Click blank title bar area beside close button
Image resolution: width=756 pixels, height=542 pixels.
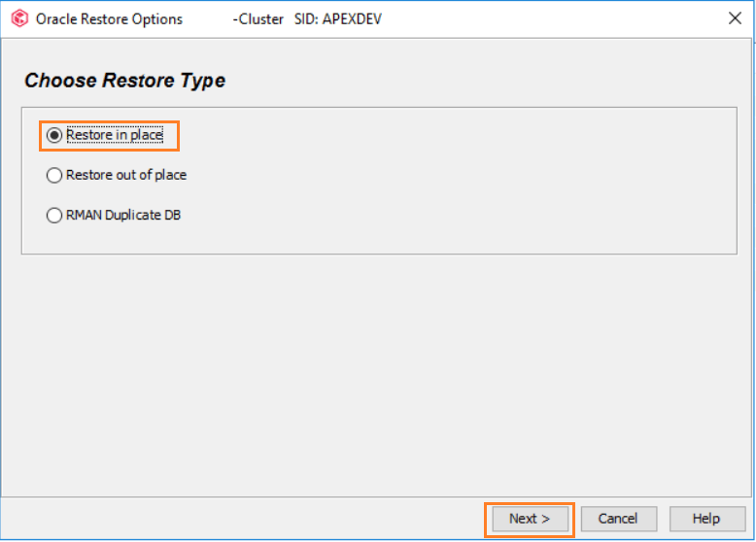pyautogui.click(x=564, y=19)
